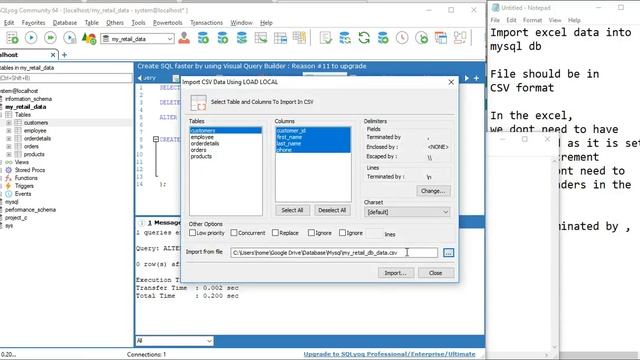The width and height of the screenshot is (640, 360).
Task: Open the my_retail_data database dropdown
Action: point(170,39)
